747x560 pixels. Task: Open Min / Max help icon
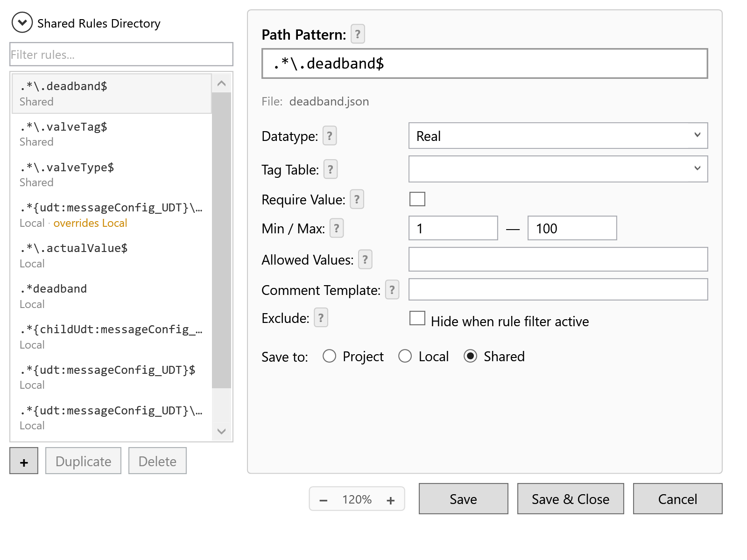click(x=337, y=228)
